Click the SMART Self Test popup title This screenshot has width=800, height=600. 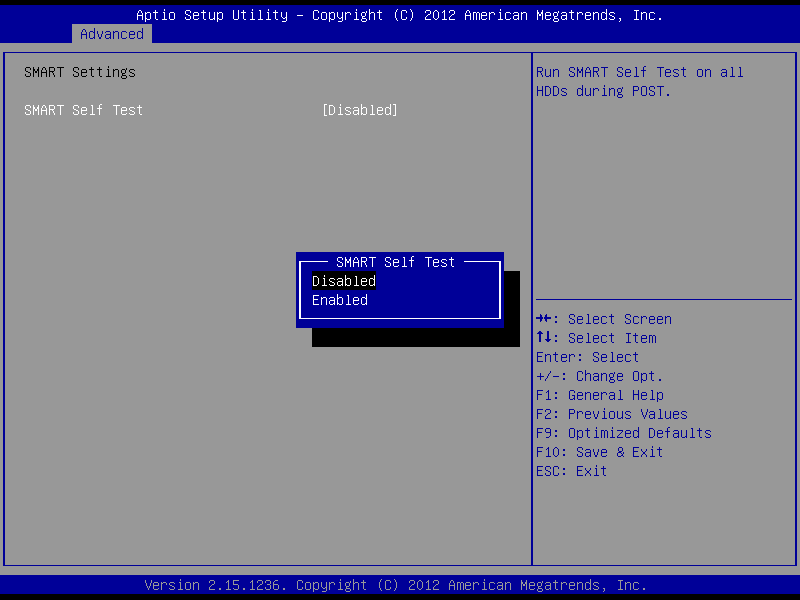(x=395, y=262)
